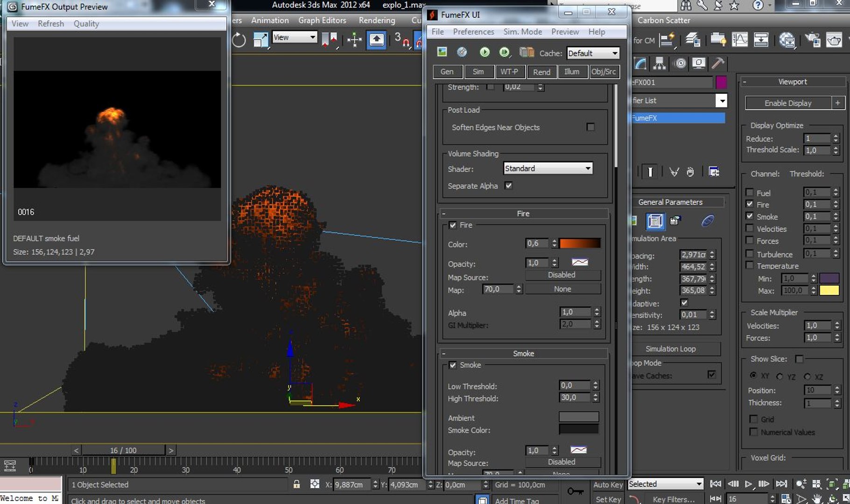The width and height of the screenshot is (850, 504).
Task: Open the Utilities hammer panel icon
Action: pos(718,63)
